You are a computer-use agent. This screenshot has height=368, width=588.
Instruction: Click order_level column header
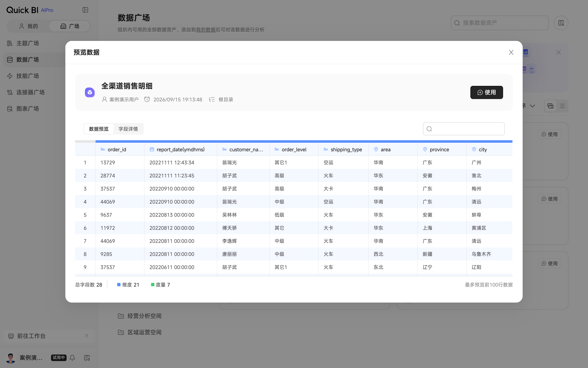click(294, 149)
